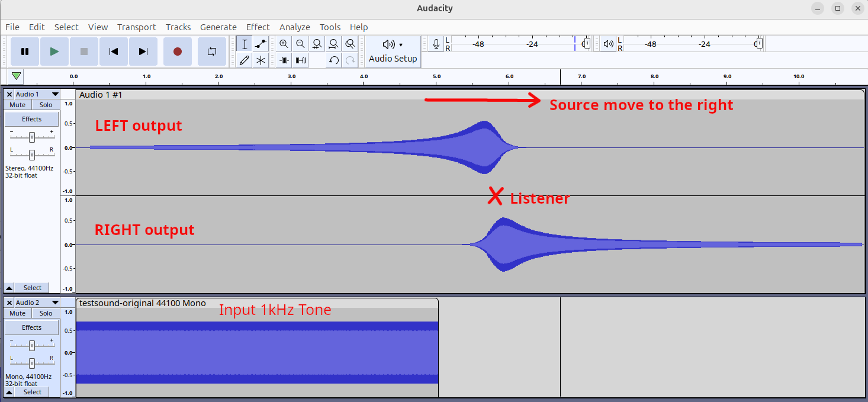This screenshot has height=402, width=868.
Task: Click the green playhead marker on the timeline
Action: 17,76
